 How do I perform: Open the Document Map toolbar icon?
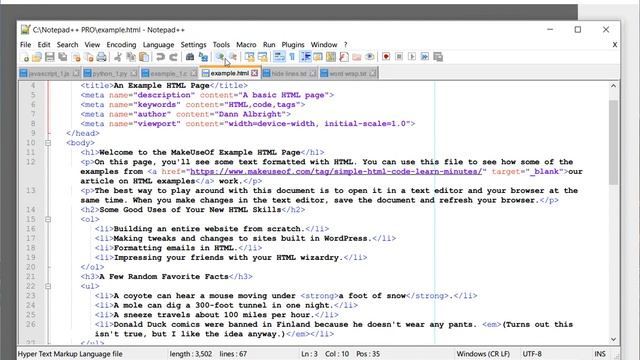pyautogui.click(x=331, y=57)
